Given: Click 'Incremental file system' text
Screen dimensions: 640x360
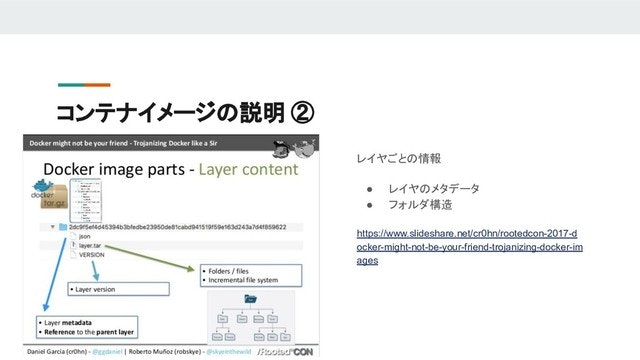Looking at the screenshot, I should click(243, 280).
